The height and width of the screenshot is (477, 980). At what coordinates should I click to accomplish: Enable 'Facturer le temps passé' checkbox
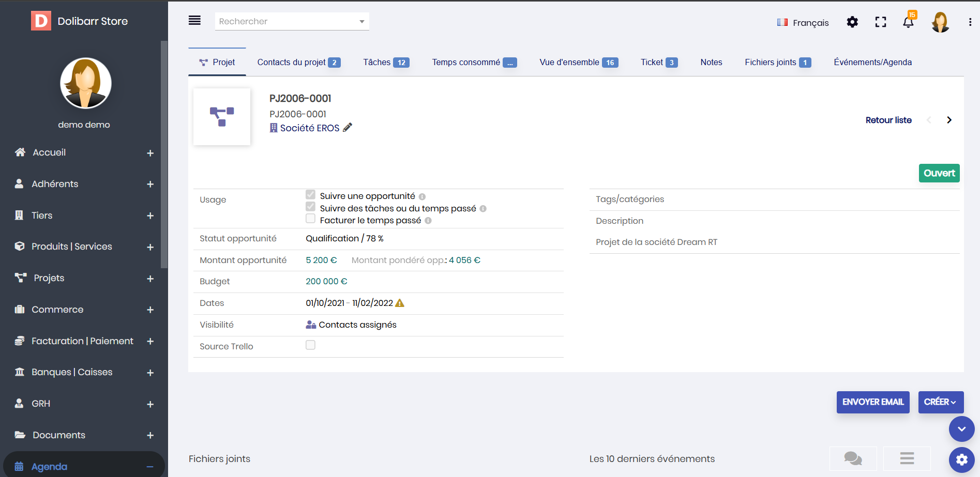point(310,219)
